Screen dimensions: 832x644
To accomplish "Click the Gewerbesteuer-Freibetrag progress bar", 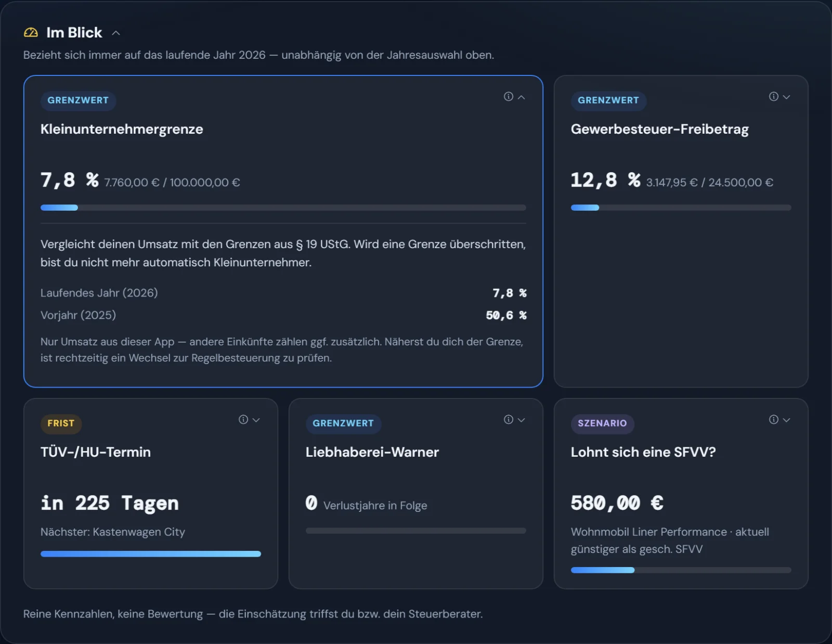I will tap(681, 208).
